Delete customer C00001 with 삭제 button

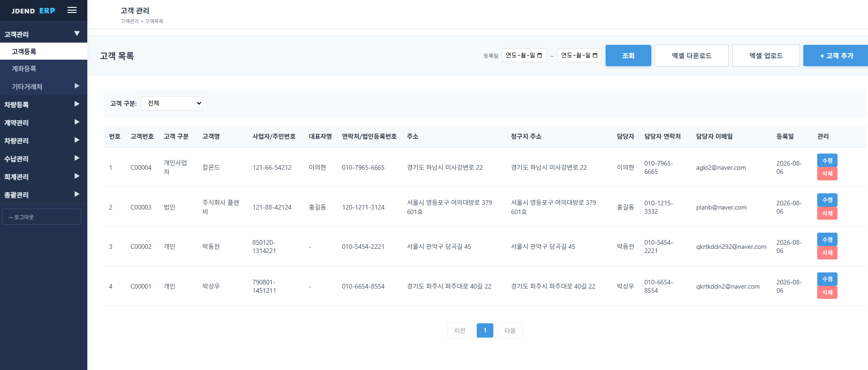point(827,292)
